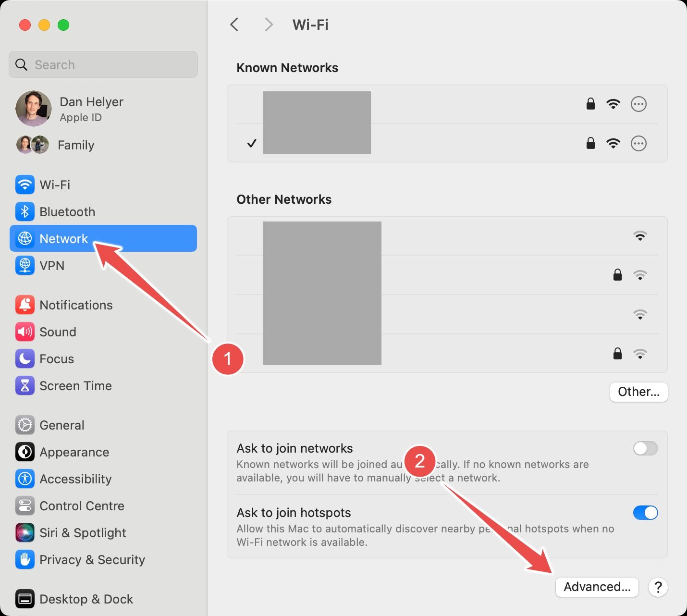This screenshot has height=616, width=687.
Task: Open Sound settings
Action: 103,332
